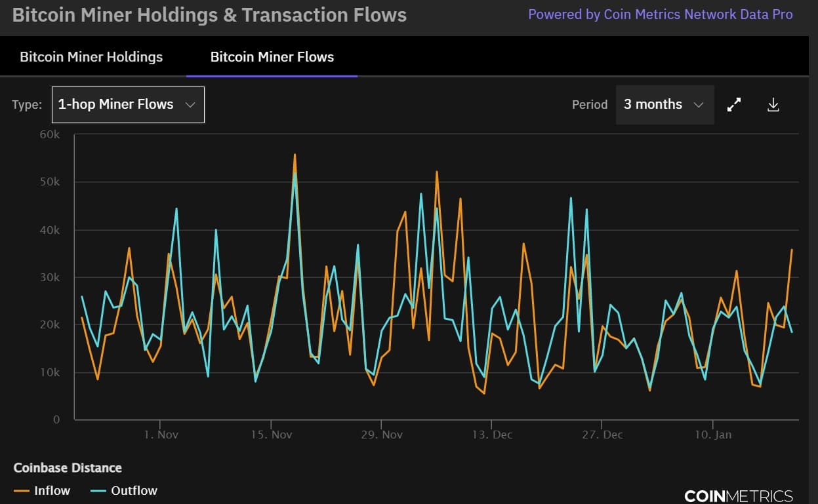
Task: Click the download chart data icon
Action: pyautogui.click(x=773, y=105)
